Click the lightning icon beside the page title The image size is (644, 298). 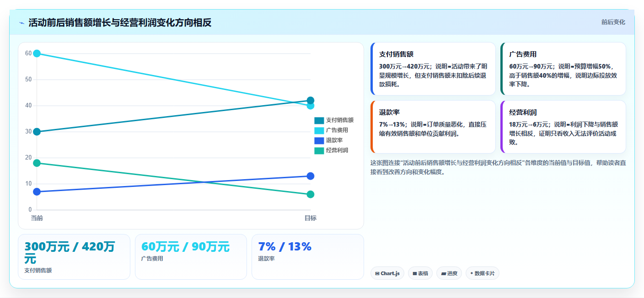[x=21, y=23]
